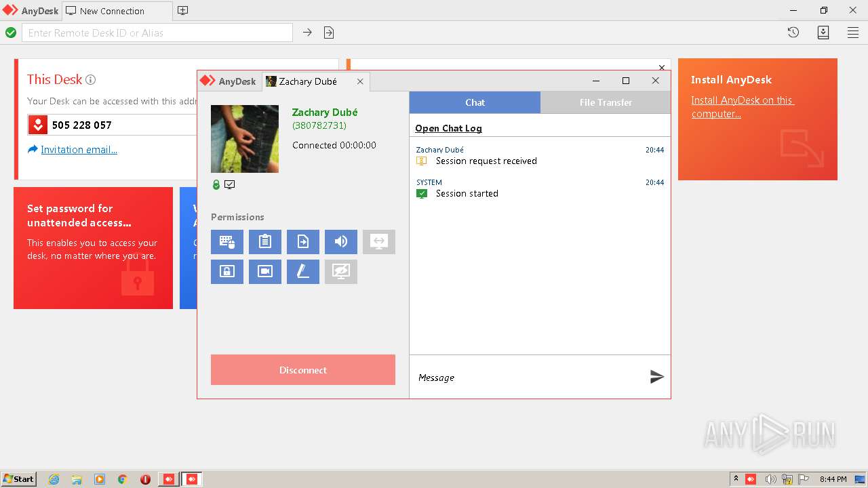
Task: Toggle clipboard access permission
Action: tap(265, 242)
